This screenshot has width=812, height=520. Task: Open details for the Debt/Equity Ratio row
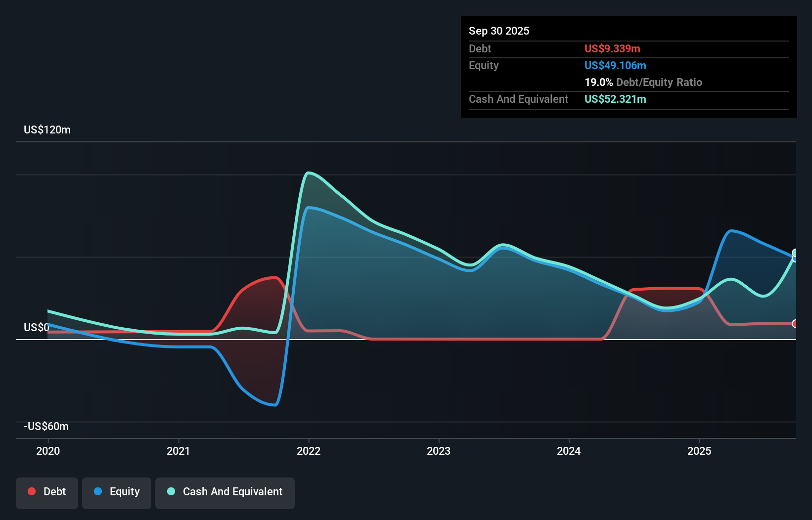click(x=643, y=82)
